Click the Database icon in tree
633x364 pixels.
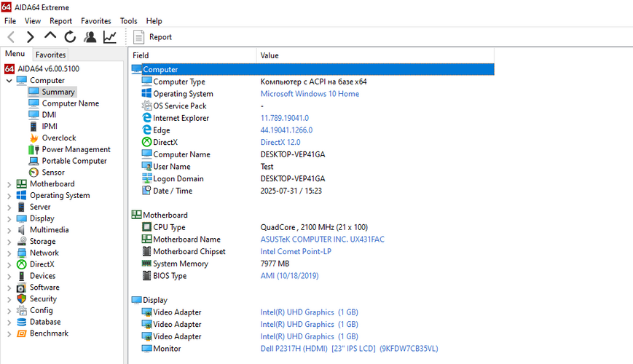[x=21, y=322]
